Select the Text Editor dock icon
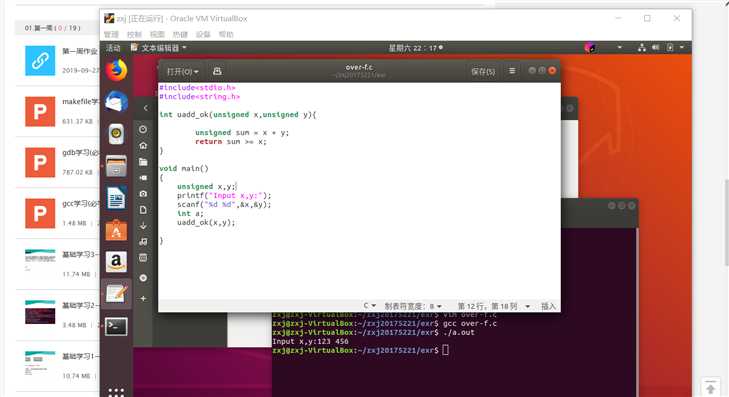The width and height of the screenshot is (729, 397). [116, 293]
